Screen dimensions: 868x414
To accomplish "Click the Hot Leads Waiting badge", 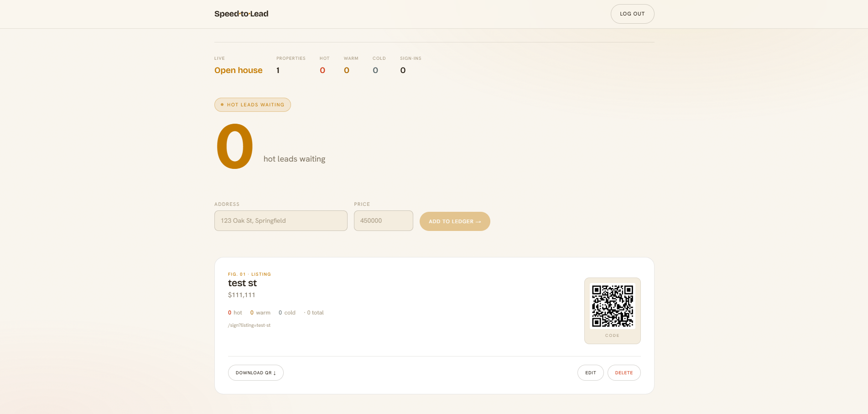I will point(253,105).
